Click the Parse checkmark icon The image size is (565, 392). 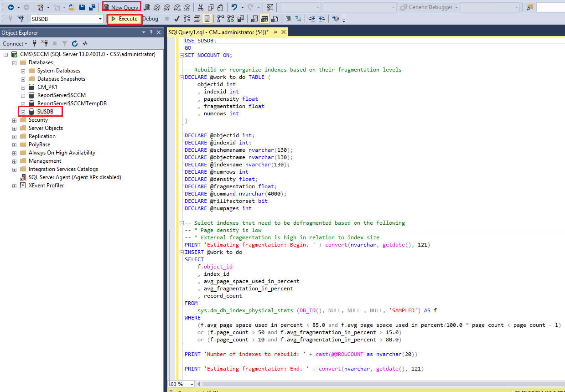tap(177, 19)
